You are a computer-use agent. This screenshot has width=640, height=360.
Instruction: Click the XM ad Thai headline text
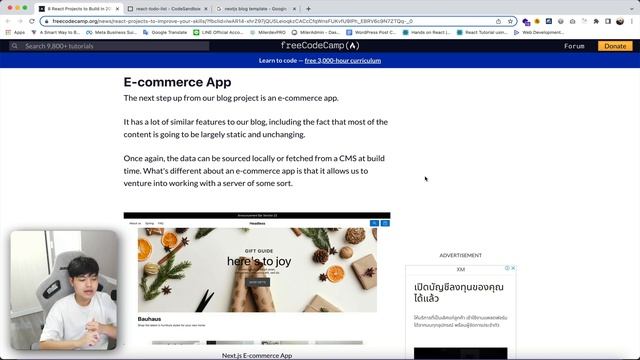point(459,293)
